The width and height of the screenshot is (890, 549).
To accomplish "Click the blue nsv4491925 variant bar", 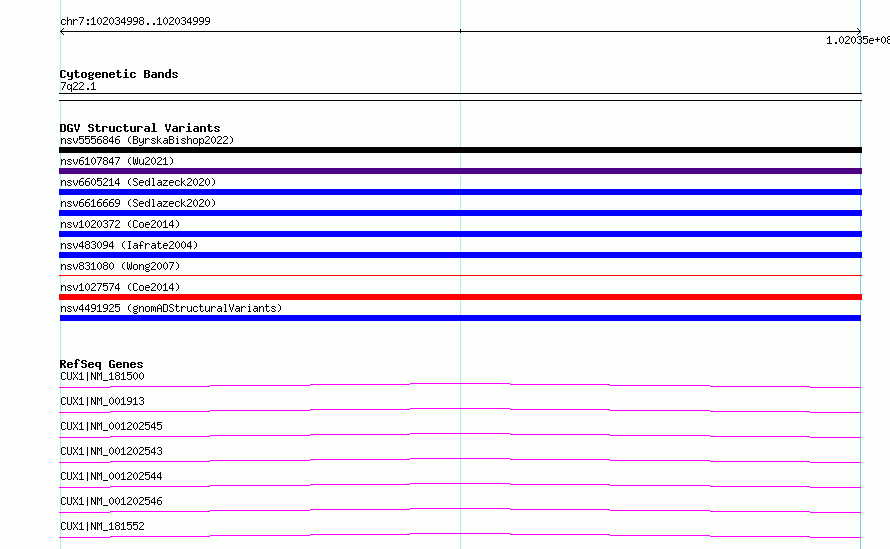I will (460, 318).
